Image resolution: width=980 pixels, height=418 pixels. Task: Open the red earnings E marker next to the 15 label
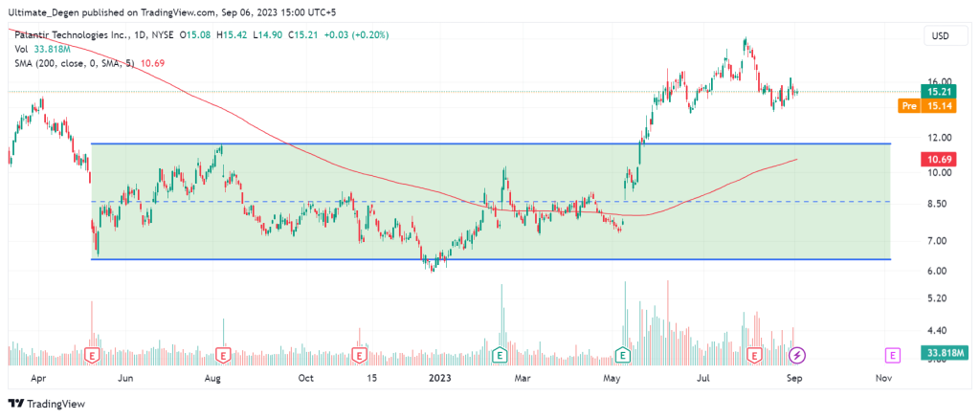tap(360, 356)
